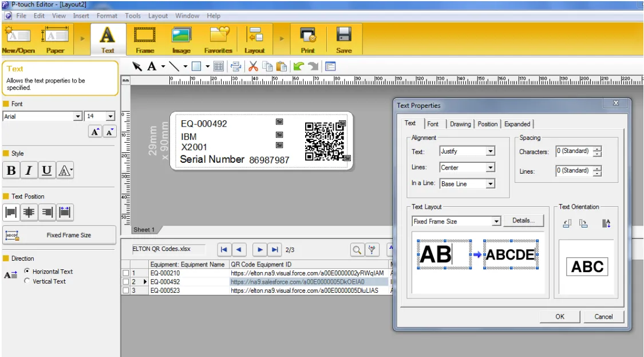Click the Save ribbon button
Viewport: 644px width, 357px height.
pyautogui.click(x=344, y=40)
